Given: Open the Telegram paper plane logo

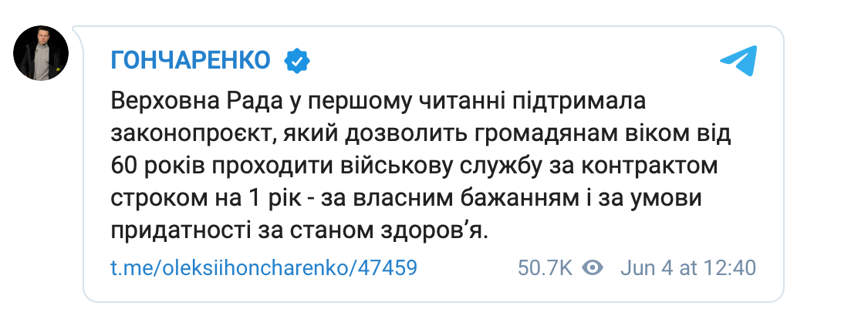Looking at the screenshot, I should click(x=738, y=61).
